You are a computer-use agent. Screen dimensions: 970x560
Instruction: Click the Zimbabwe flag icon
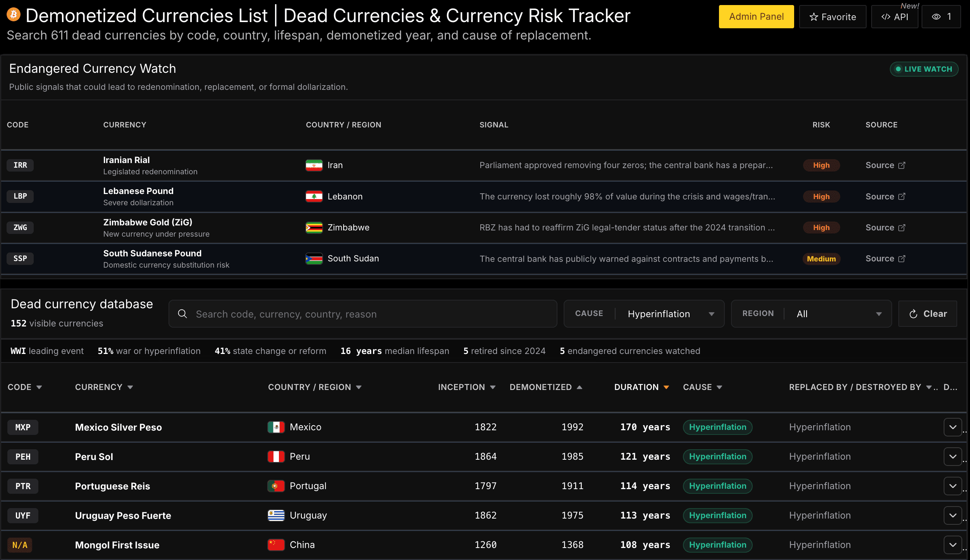pos(314,227)
